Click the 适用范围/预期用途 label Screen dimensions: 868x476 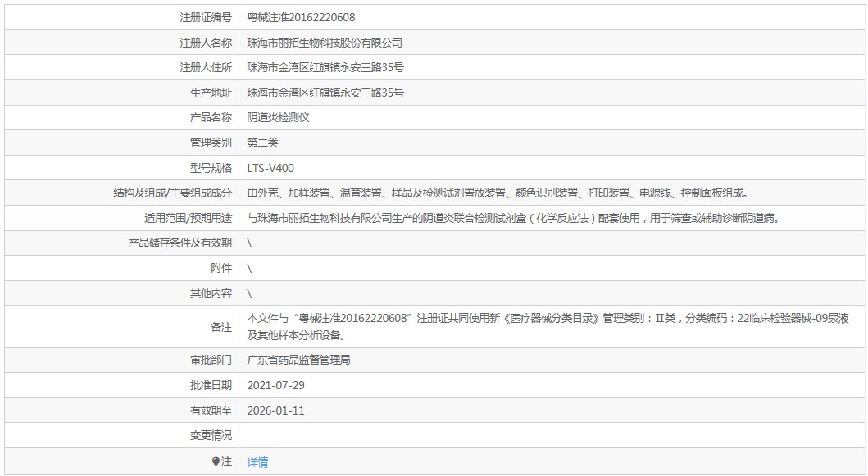click(x=189, y=218)
